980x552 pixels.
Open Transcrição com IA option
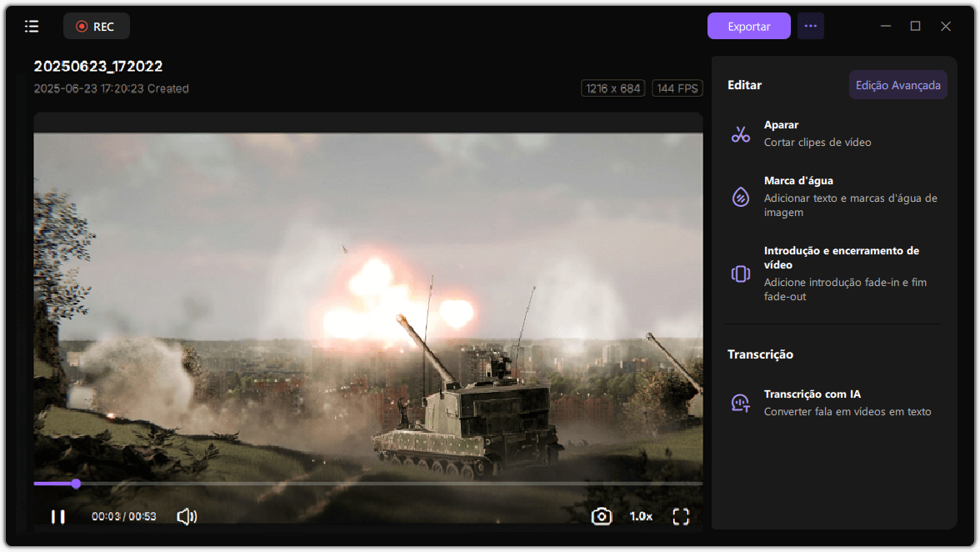point(834,403)
